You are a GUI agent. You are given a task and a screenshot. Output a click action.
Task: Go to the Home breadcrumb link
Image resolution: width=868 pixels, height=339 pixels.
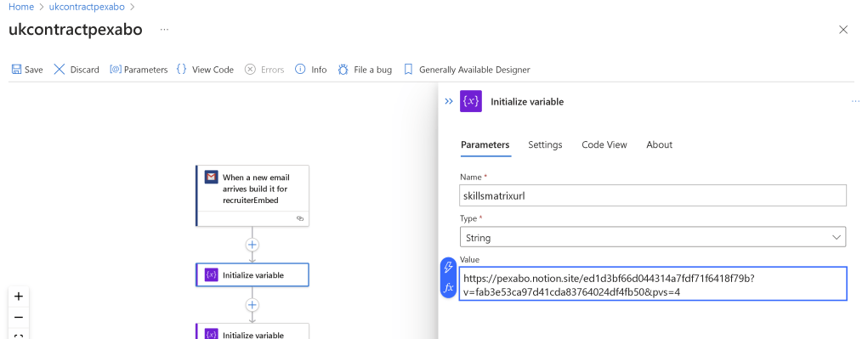click(x=21, y=7)
